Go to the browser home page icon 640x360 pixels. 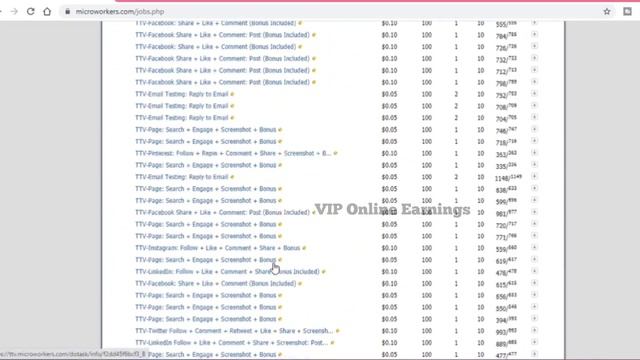coord(47,11)
